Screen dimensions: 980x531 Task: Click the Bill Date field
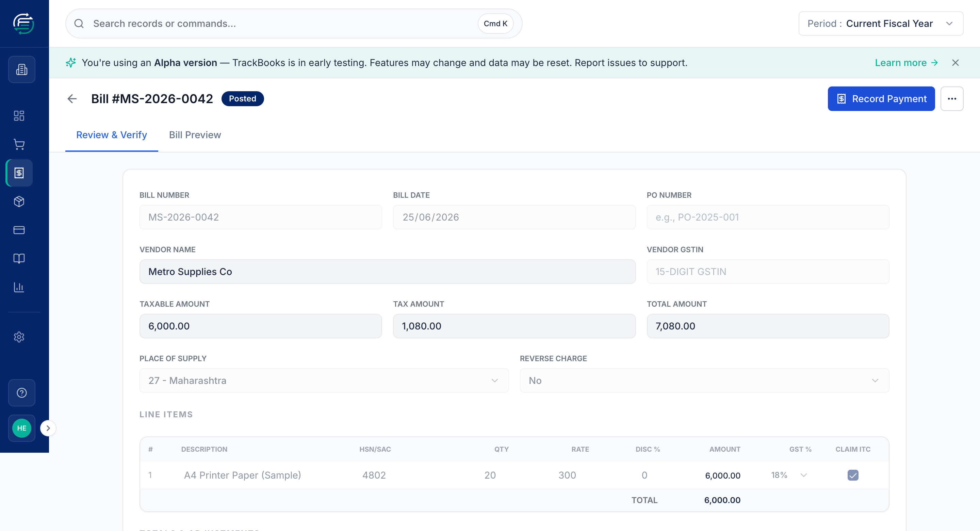pyautogui.click(x=514, y=218)
